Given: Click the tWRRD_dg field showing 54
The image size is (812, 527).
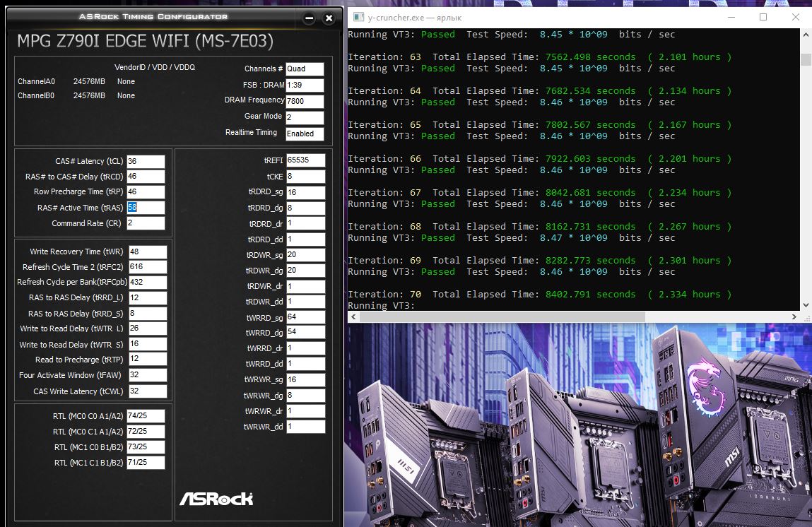Looking at the screenshot, I should point(305,332).
